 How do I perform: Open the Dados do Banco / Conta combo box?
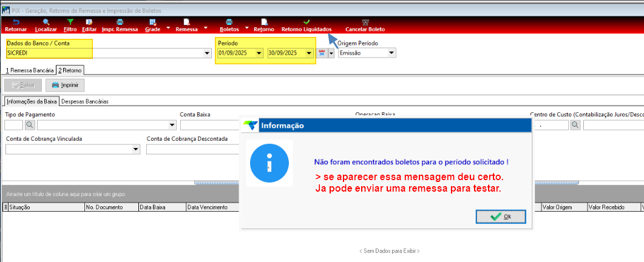(208, 53)
